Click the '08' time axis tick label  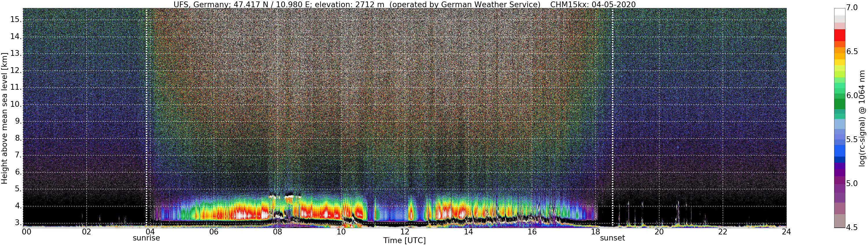[277, 232]
